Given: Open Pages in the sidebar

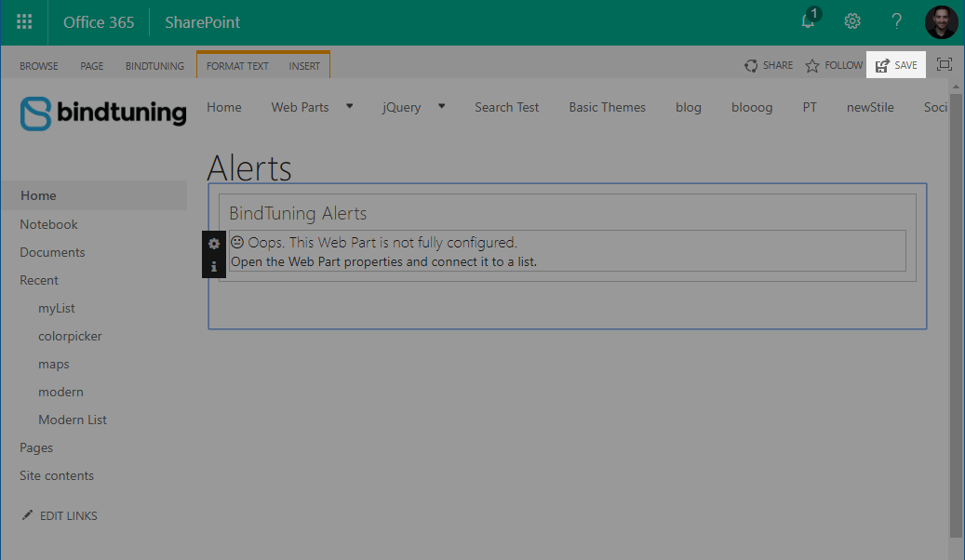Looking at the screenshot, I should tap(36, 448).
